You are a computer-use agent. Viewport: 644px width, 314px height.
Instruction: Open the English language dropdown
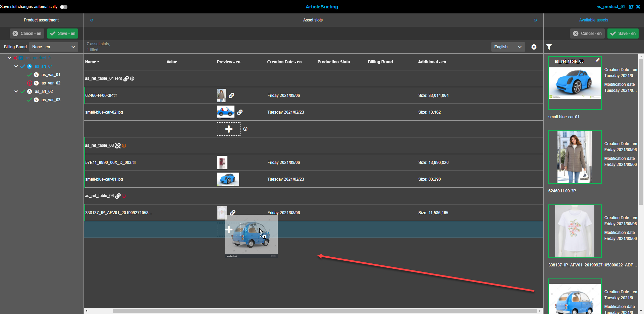507,47
